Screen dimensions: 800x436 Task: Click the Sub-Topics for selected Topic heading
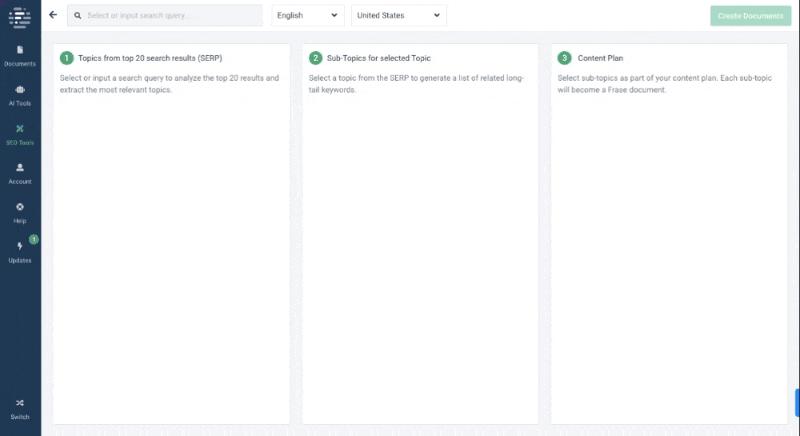pyautogui.click(x=379, y=58)
